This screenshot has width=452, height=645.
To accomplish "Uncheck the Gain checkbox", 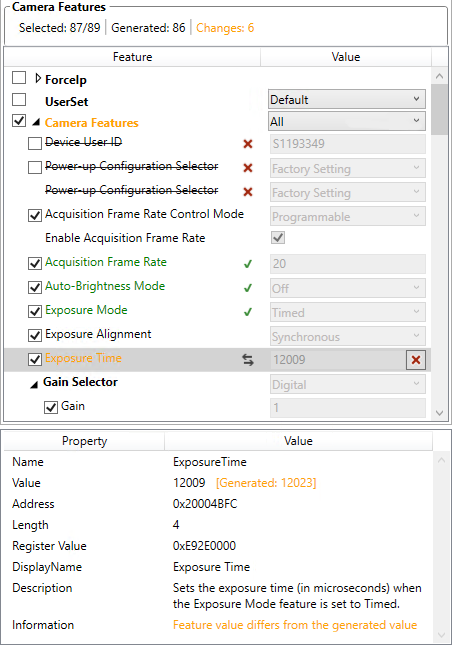I will [51, 408].
